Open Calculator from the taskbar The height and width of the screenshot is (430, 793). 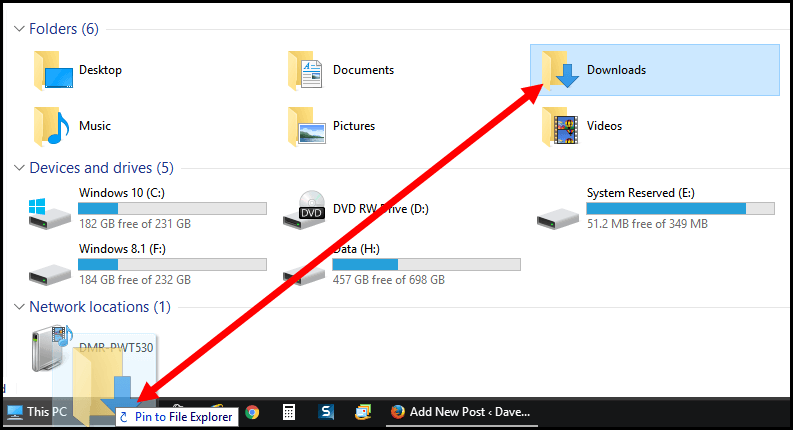point(289,412)
